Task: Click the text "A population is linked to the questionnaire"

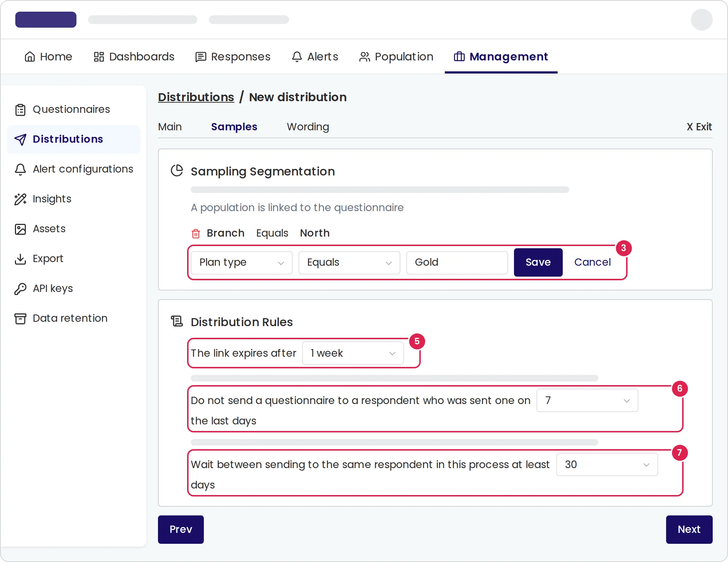Action: tap(297, 207)
